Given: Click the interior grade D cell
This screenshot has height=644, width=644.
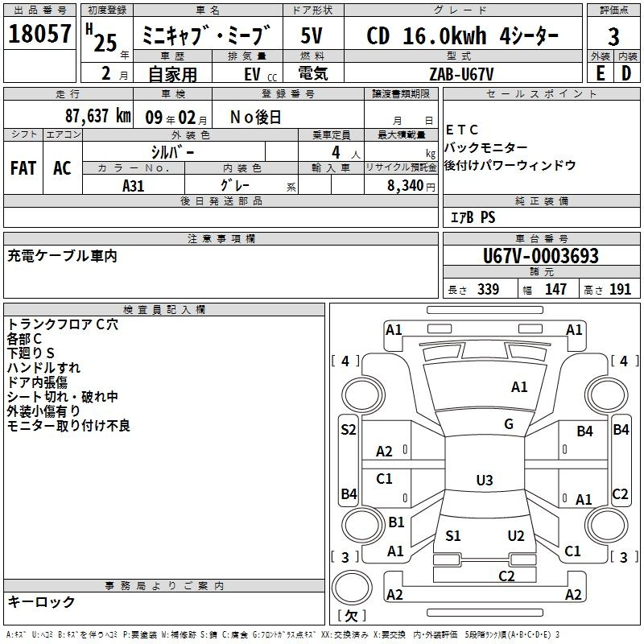Looking at the screenshot, I should [x=626, y=72].
